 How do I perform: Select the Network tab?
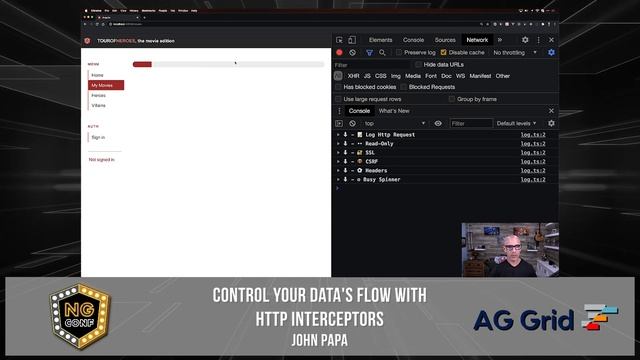coord(477,40)
